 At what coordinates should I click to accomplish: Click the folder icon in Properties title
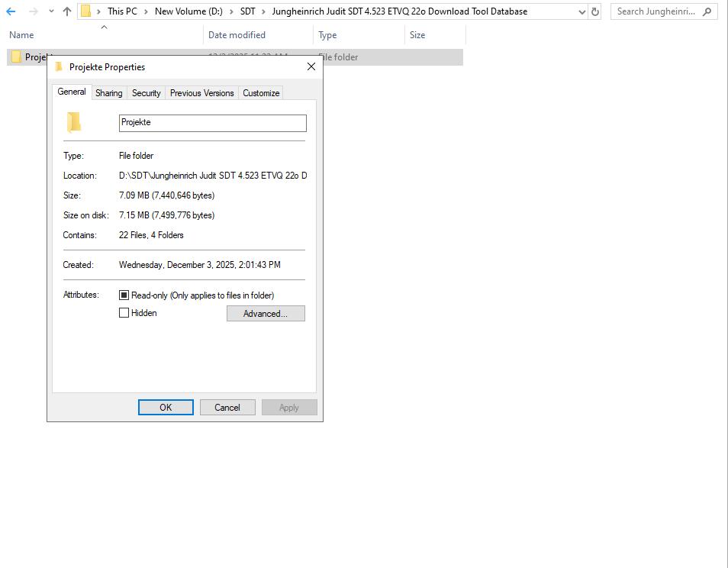59,67
